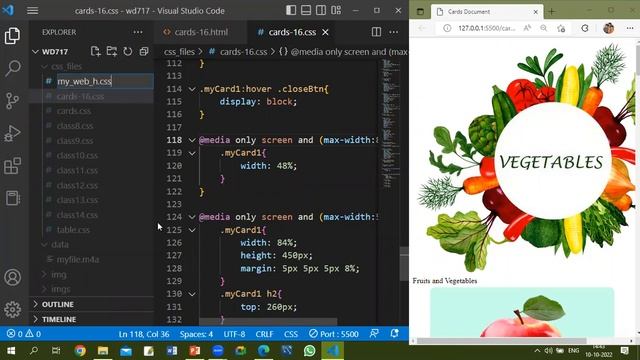This screenshot has height=360, width=640.
Task: Collapse the data folder
Action: coord(45,244)
